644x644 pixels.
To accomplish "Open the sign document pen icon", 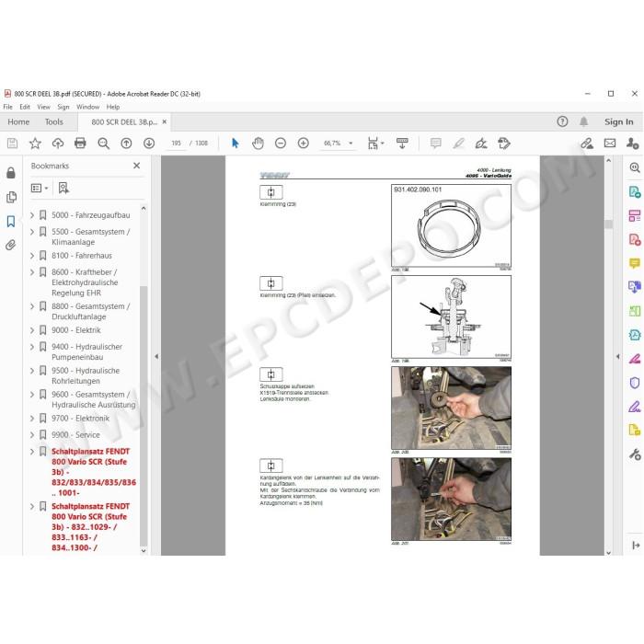I will coord(481,144).
